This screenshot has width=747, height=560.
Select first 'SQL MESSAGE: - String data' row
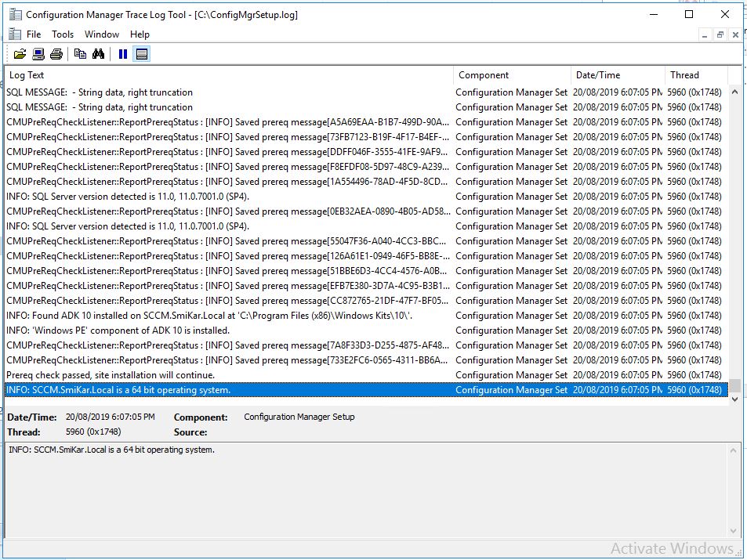point(366,92)
